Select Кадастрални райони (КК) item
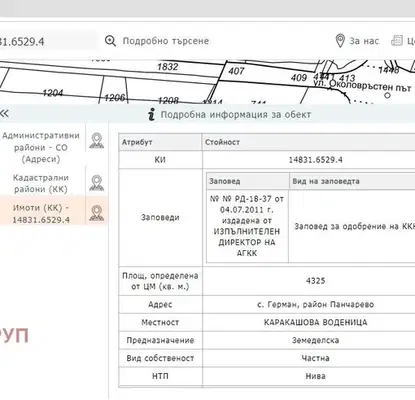The height and width of the screenshot is (400, 415). (41, 183)
